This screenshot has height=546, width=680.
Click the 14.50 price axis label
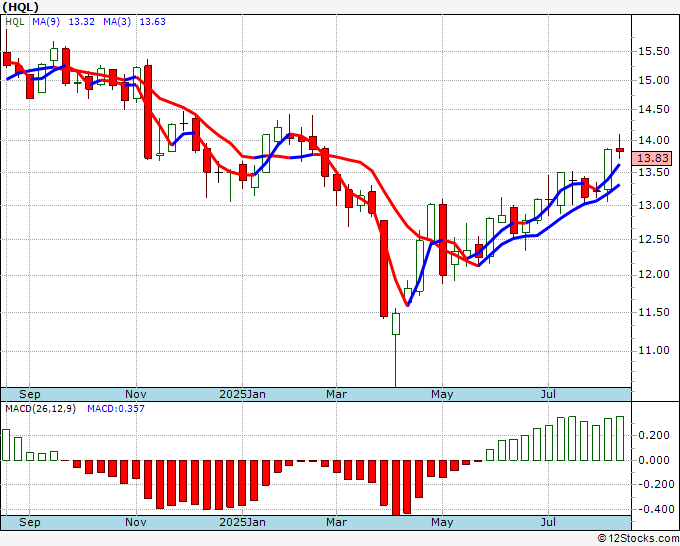[x=654, y=109]
